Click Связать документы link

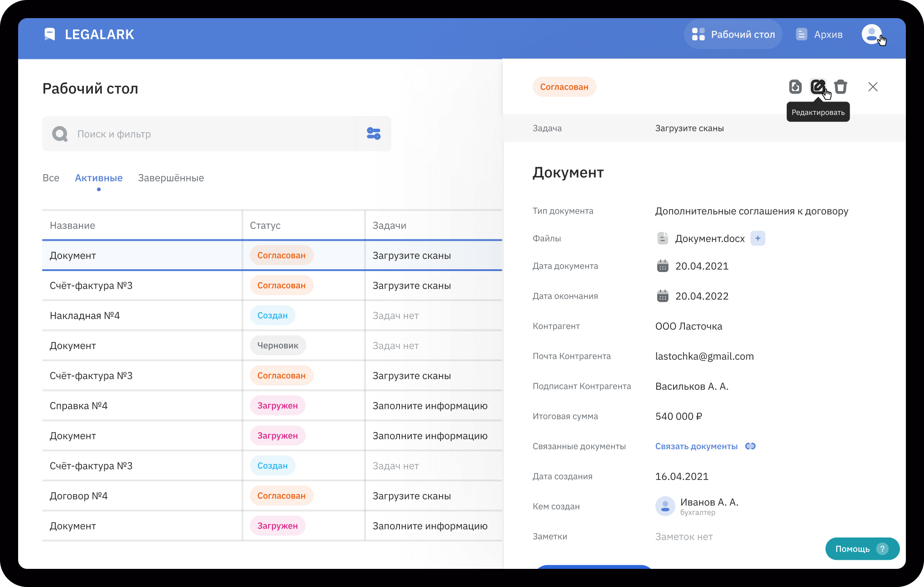coord(696,446)
